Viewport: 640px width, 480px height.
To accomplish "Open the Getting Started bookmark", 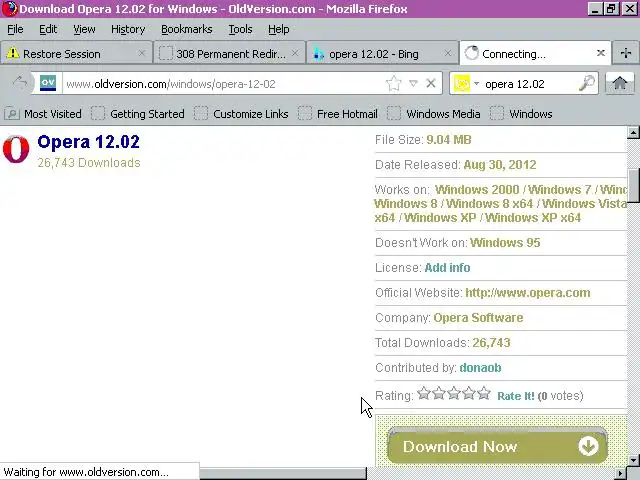I will click(138, 114).
